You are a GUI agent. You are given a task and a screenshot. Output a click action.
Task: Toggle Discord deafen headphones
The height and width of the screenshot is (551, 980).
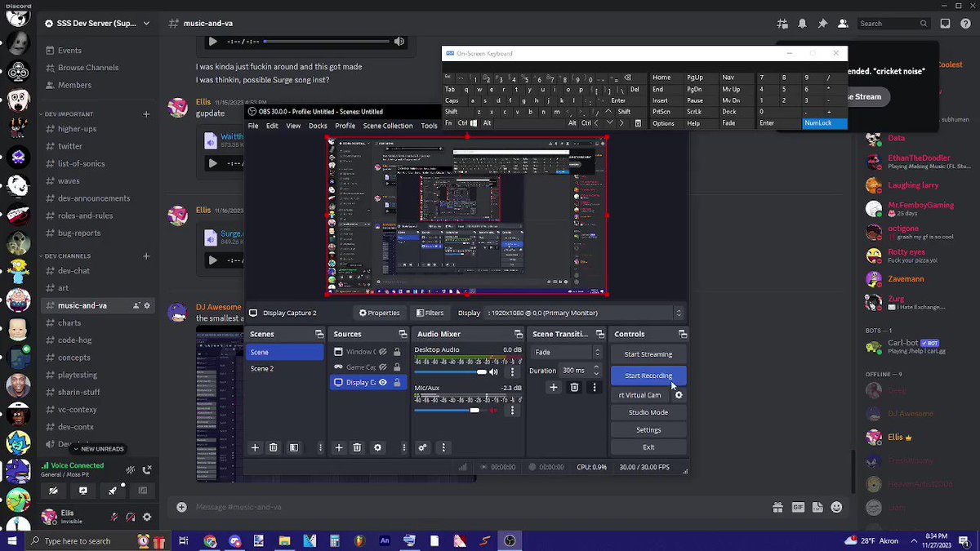130,517
